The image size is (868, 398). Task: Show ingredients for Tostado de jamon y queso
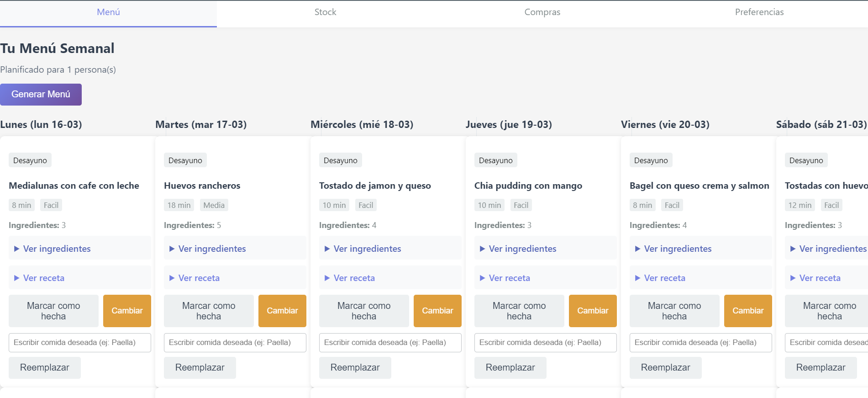click(x=367, y=249)
